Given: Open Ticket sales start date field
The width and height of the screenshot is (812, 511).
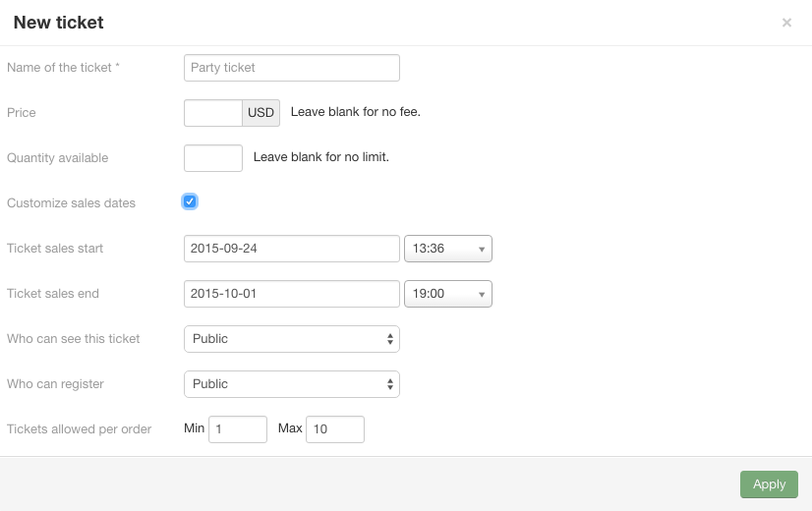Looking at the screenshot, I should click(292, 249).
